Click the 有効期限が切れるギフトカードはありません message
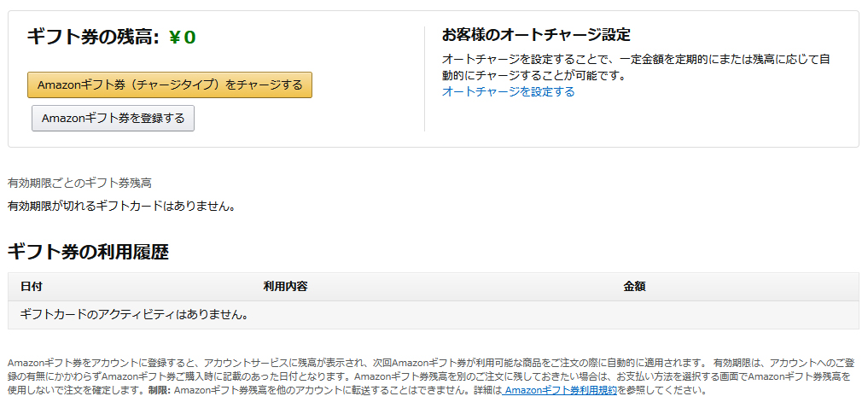This screenshot has height=408, width=868. pyautogui.click(x=122, y=207)
